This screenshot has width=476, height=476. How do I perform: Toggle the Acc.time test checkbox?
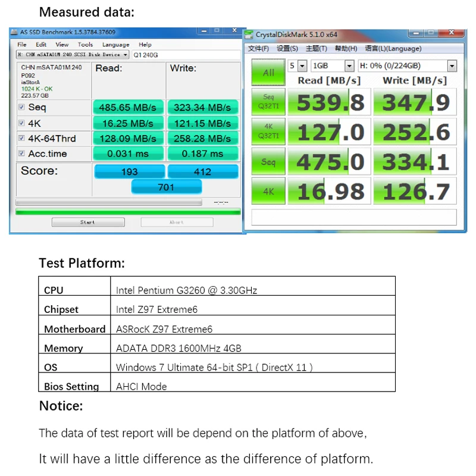point(21,153)
